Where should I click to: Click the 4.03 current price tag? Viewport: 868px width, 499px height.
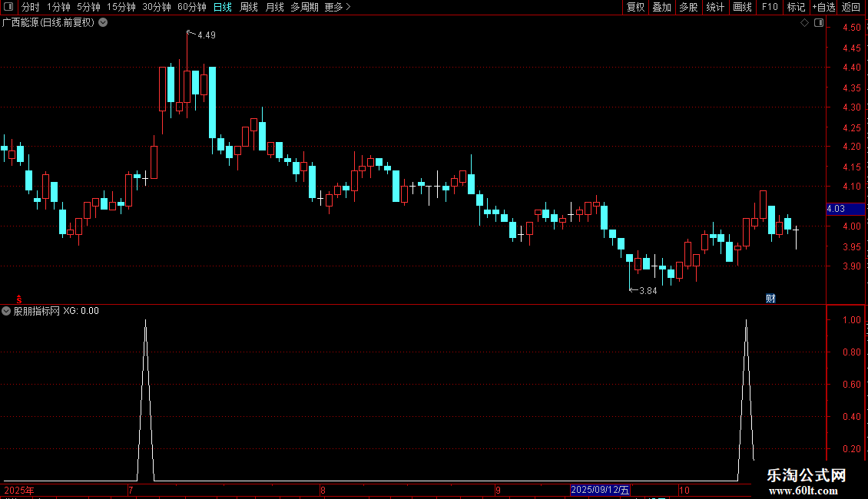click(845, 209)
